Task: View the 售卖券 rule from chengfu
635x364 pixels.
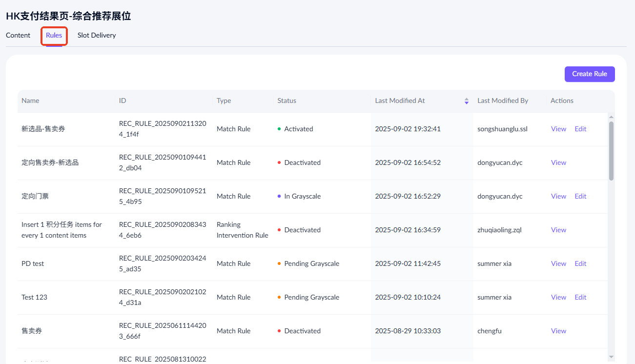Action: click(x=558, y=331)
